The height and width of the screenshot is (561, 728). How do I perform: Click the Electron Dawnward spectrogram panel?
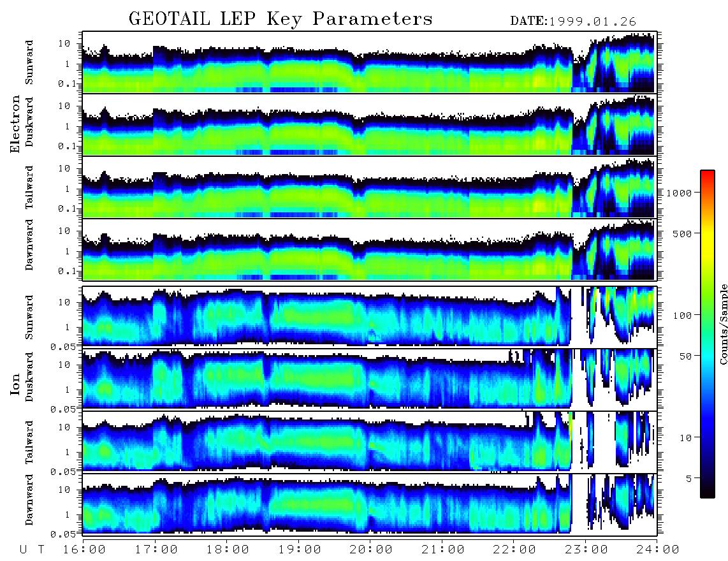pyautogui.click(x=370, y=250)
